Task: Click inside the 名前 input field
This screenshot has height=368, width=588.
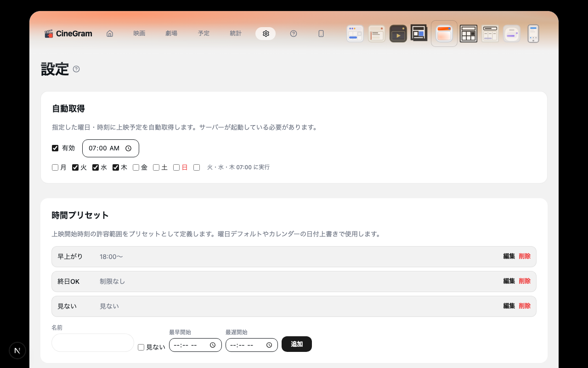Action: tap(92, 343)
